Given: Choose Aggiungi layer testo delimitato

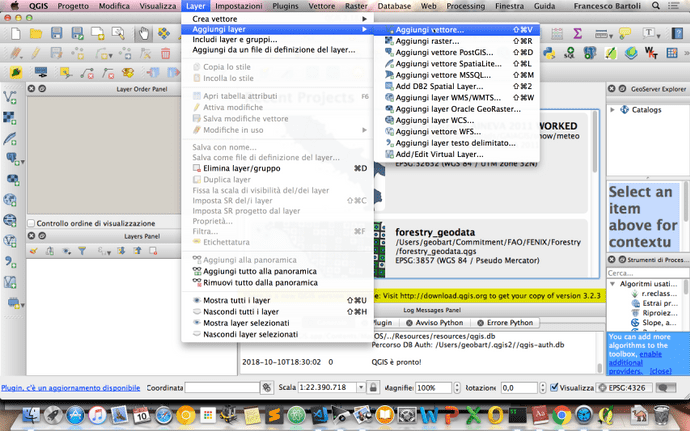Looking at the screenshot, I should [x=456, y=143].
